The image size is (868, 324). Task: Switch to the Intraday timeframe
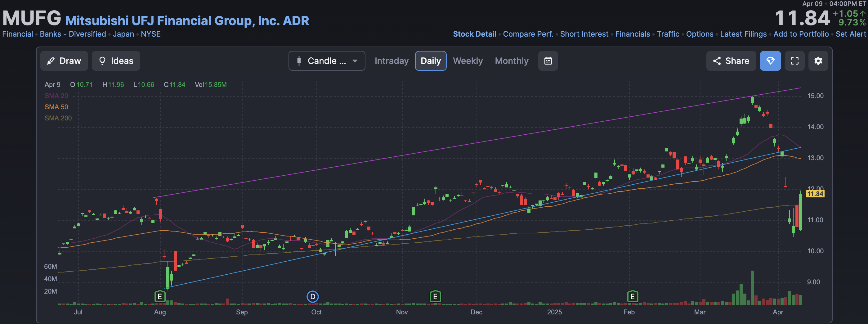click(391, 61)
